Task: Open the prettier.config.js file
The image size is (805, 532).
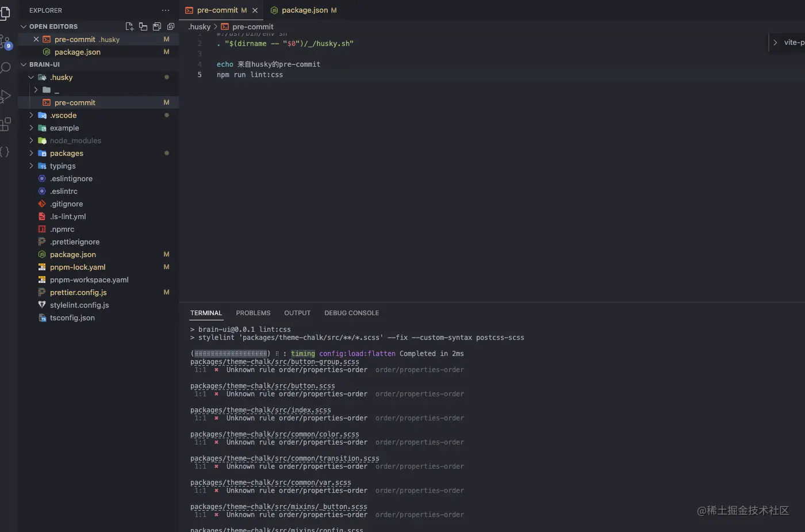Action: (98, 292)
